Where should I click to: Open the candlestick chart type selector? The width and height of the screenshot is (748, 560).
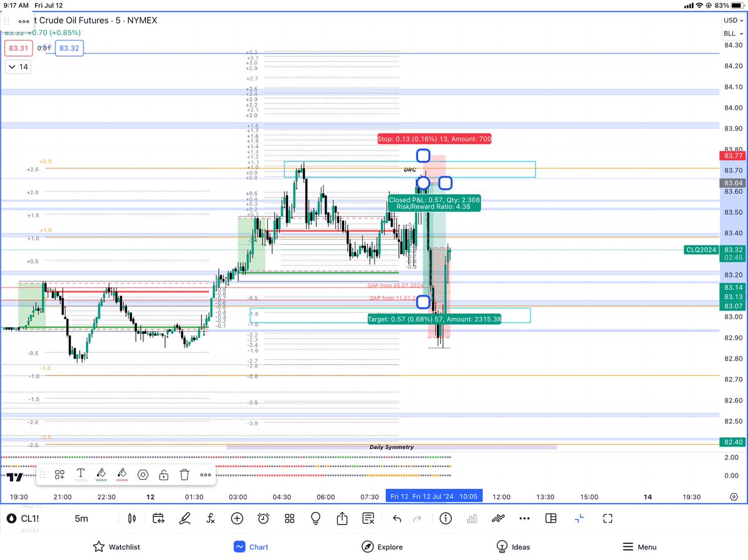pyautogui.click(x=132, y=518)
